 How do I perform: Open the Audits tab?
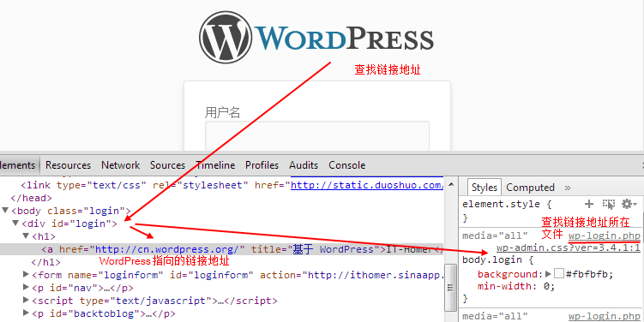304,165
